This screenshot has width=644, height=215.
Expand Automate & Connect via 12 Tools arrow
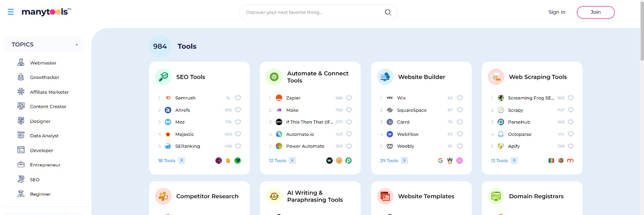click(x=292, y=160)
